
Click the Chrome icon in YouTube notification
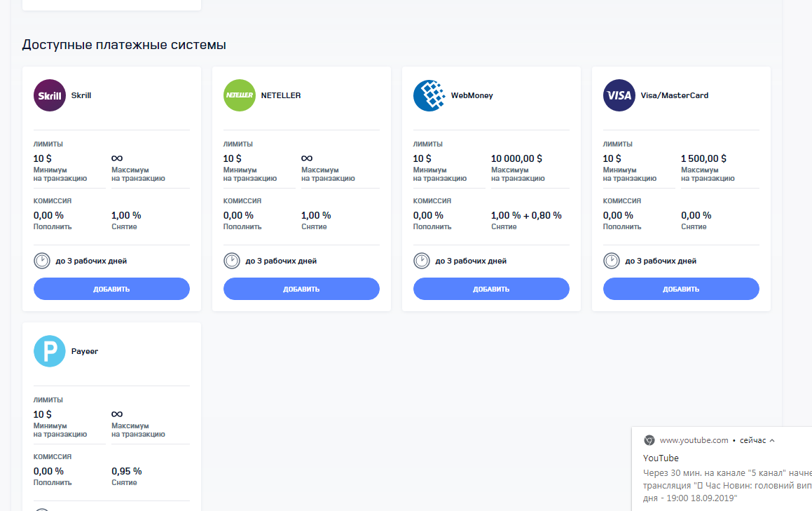[649, 440]
